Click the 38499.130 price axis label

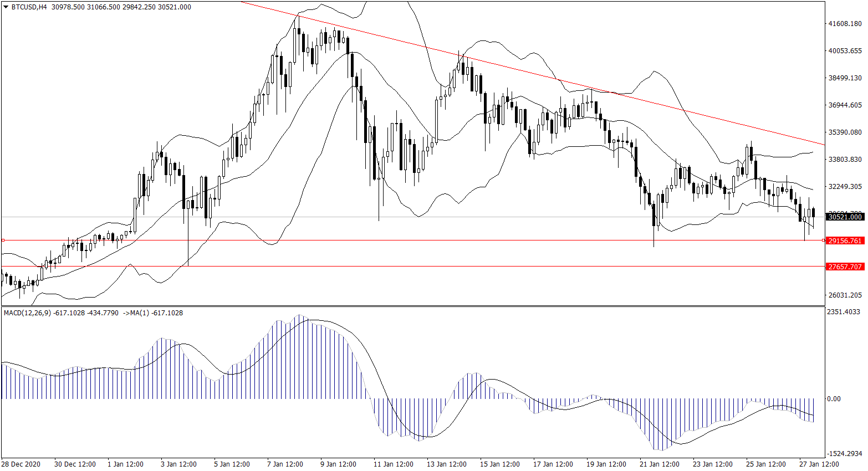(x=845, y=78)
